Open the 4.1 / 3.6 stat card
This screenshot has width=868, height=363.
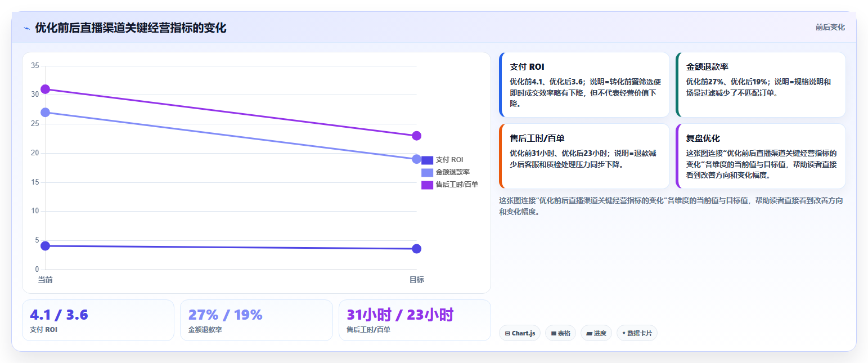98,320
